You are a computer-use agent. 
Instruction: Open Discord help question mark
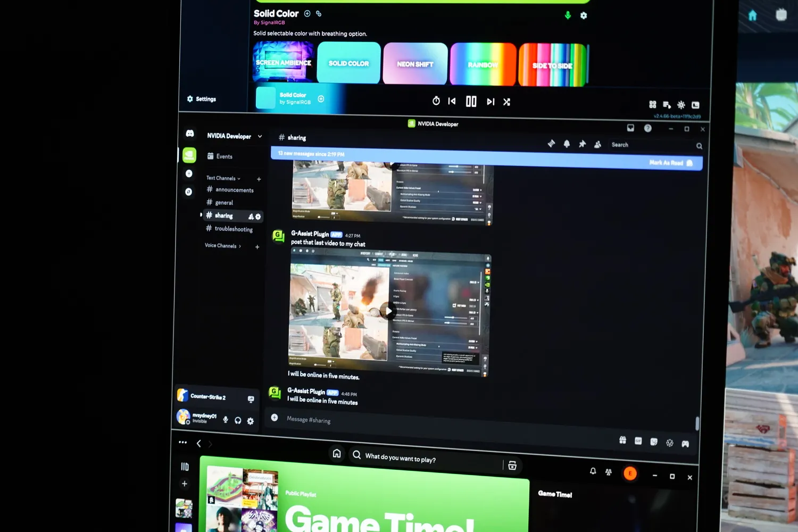647,128
